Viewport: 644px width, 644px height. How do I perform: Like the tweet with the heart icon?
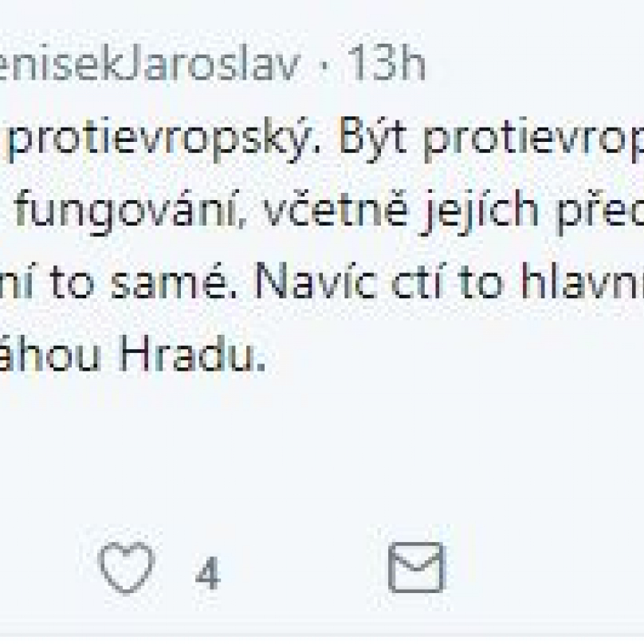[x=126, y=567]
